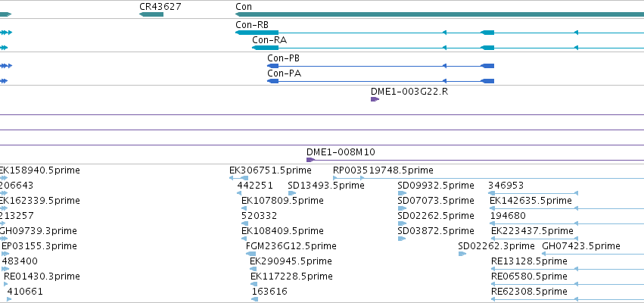The height and width of the screenshot is (303, 644).
Task: Select the SD09932.5prime EST arrow
Action: tap(402, 193)
